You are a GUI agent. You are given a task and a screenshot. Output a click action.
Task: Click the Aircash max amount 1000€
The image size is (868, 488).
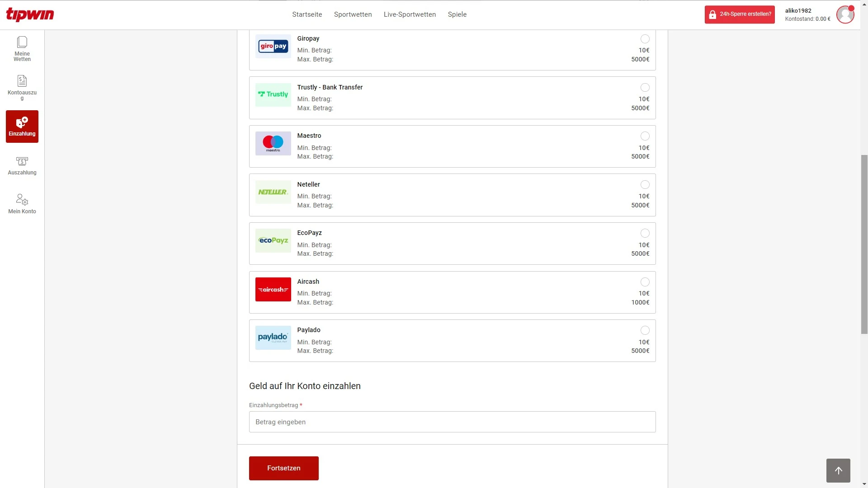point(640,302)
